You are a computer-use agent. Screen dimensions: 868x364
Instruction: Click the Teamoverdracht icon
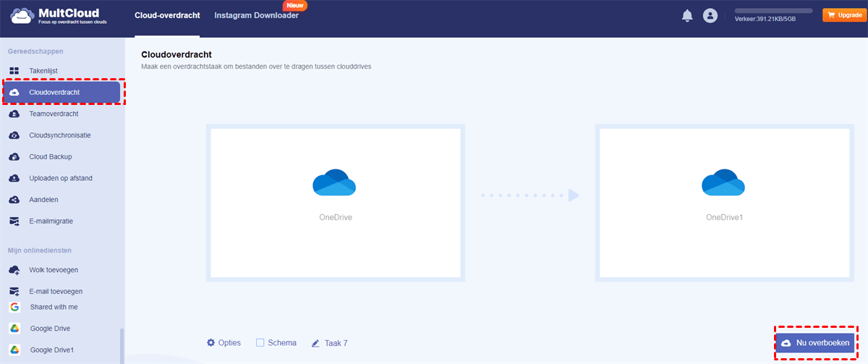14,114
